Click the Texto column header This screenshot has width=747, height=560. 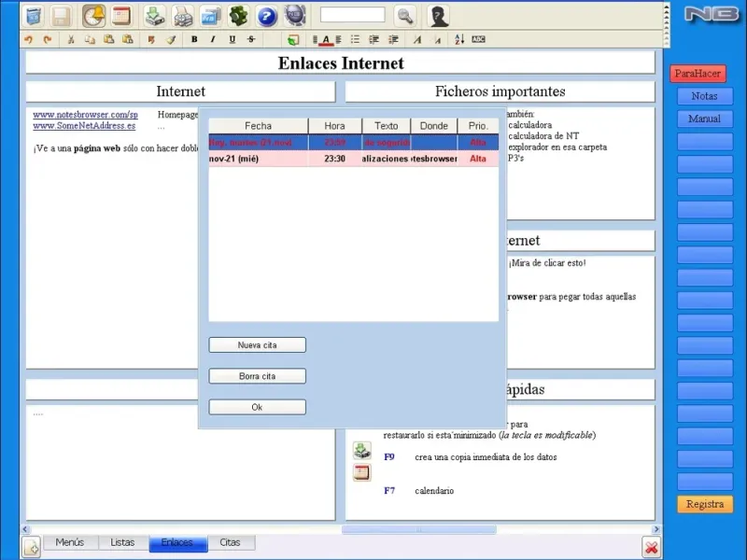[387, 126]
